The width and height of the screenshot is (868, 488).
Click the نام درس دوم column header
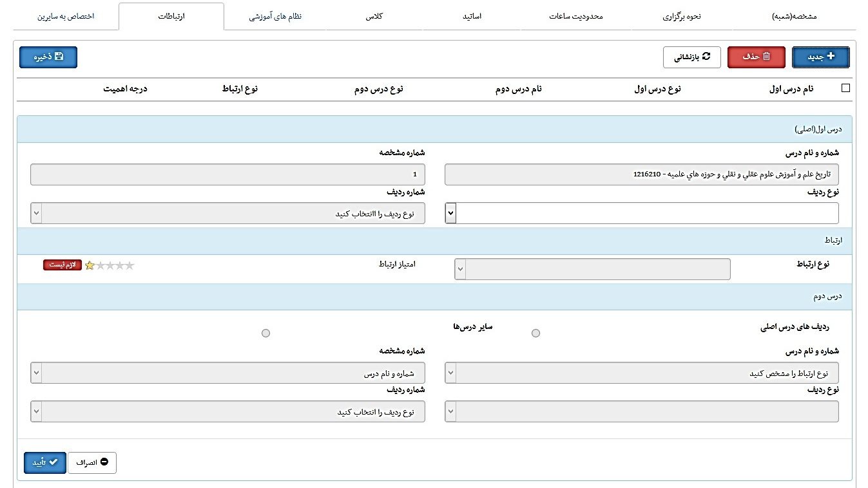[518, 89]
